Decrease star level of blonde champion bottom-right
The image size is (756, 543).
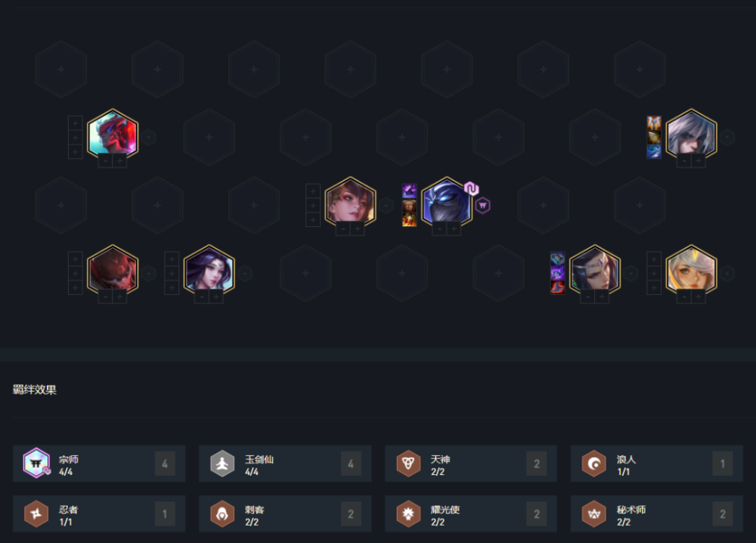684,296
